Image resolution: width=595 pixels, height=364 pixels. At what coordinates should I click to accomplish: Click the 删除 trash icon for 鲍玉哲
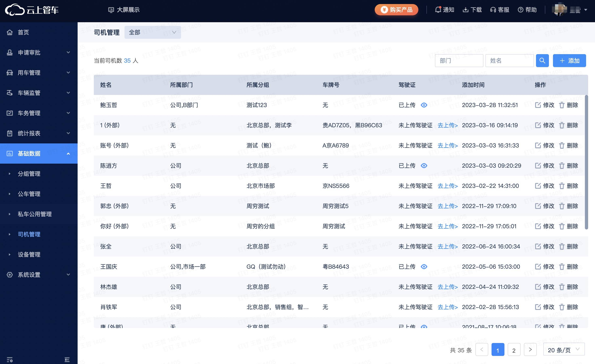562,105
